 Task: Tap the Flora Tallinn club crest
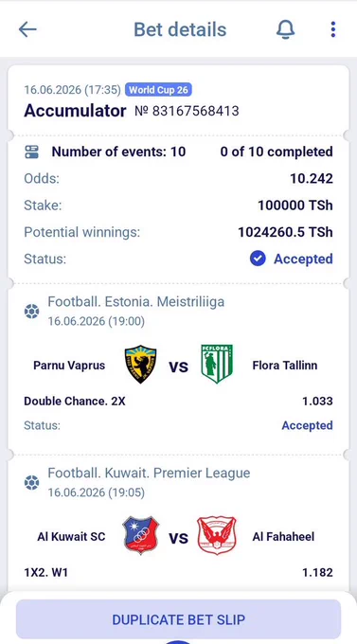coord(217,364)
